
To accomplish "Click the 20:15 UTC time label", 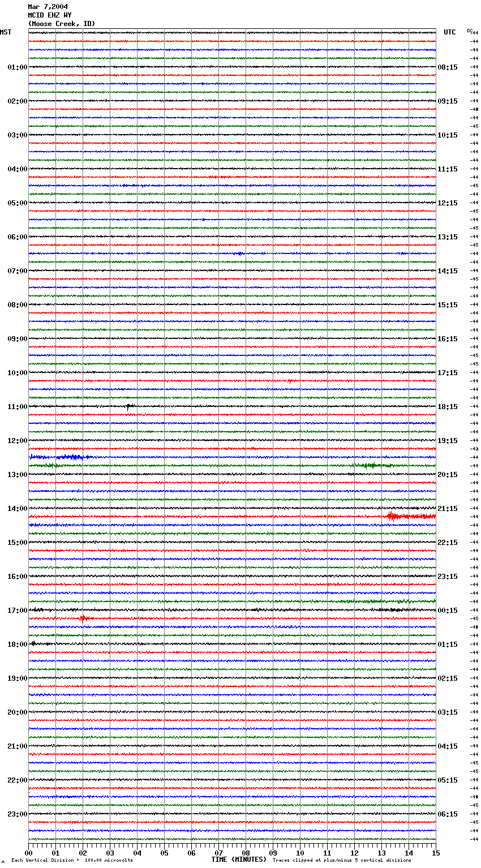I will tap(448, 475).
